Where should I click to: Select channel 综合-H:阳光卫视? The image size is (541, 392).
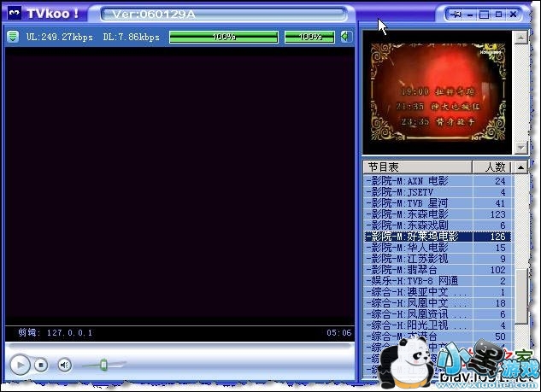tap(438, 325)
